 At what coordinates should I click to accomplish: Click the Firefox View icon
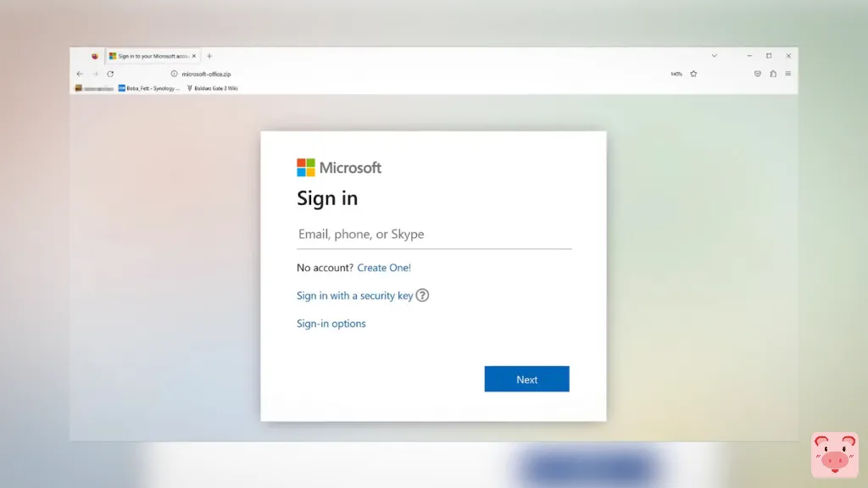(x=95, y=56)
